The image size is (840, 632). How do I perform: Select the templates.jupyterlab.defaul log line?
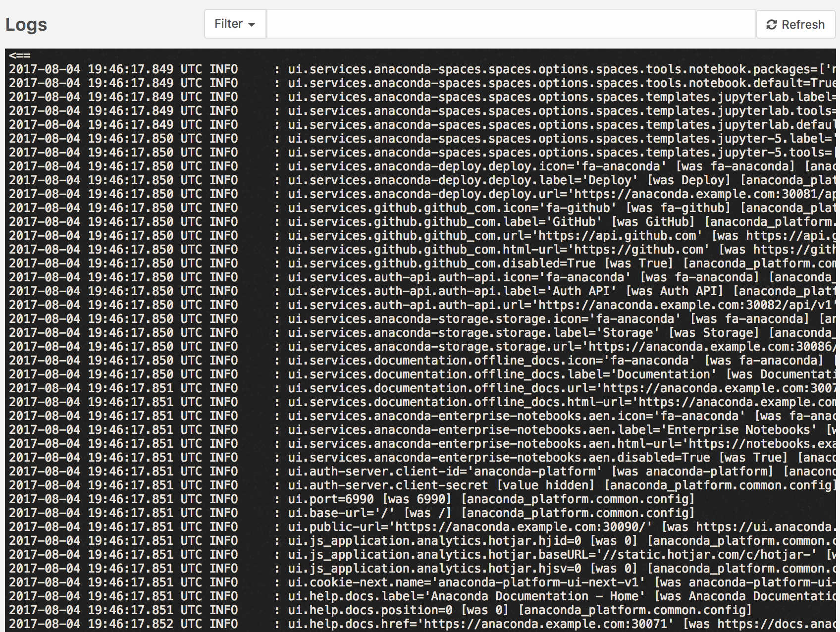[x=422, y=125]
